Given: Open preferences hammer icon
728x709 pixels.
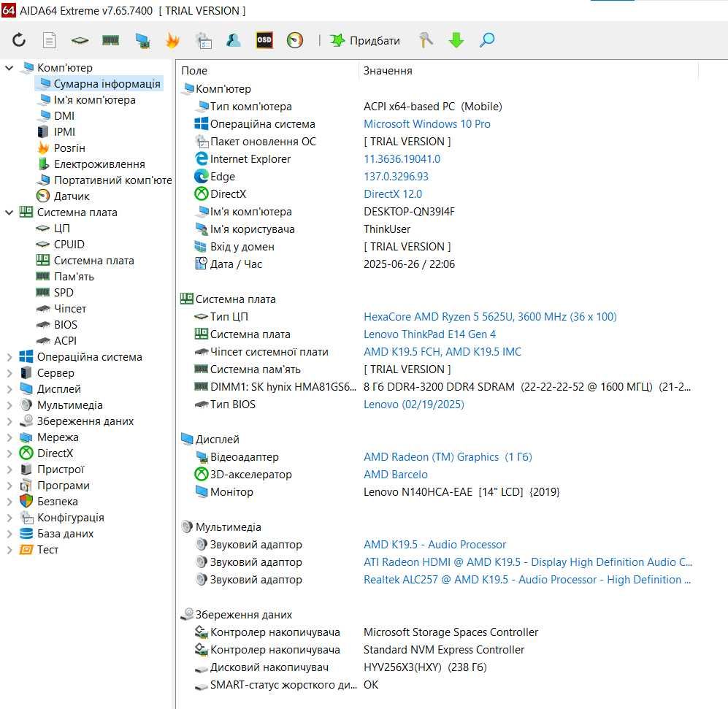Looking at the screenshot, I should pyautogui.click(x=426, y=40).
